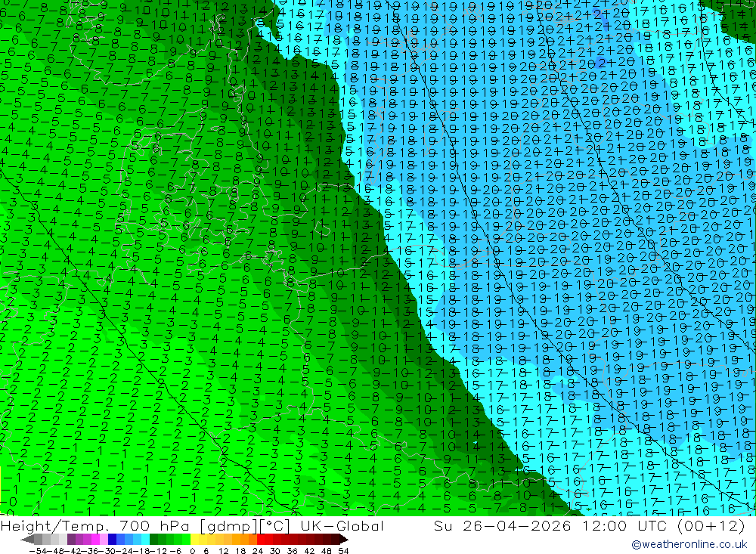
Task: Click the '24' legend scale label
Action: click(x=258, y=551)
